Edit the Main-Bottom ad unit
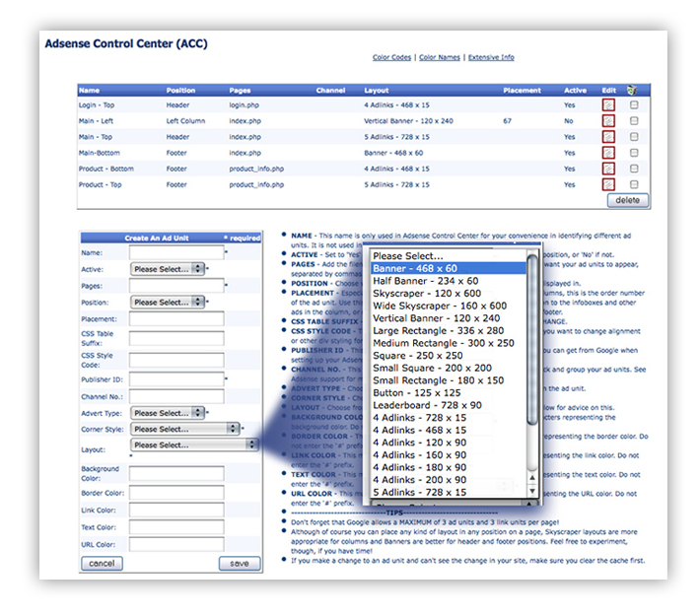Viewport: 700px width, 616px height. click(608, 153)
